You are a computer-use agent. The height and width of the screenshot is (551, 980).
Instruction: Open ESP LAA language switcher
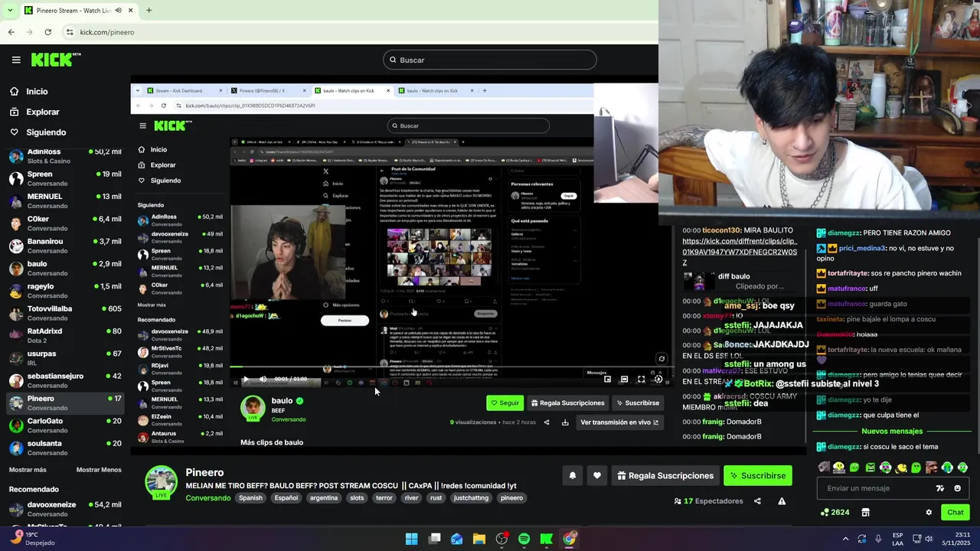point(897,539)
